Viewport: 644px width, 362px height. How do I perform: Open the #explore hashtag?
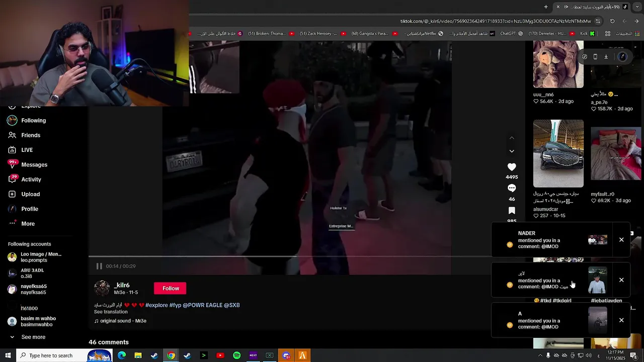(x=156, y=305)
